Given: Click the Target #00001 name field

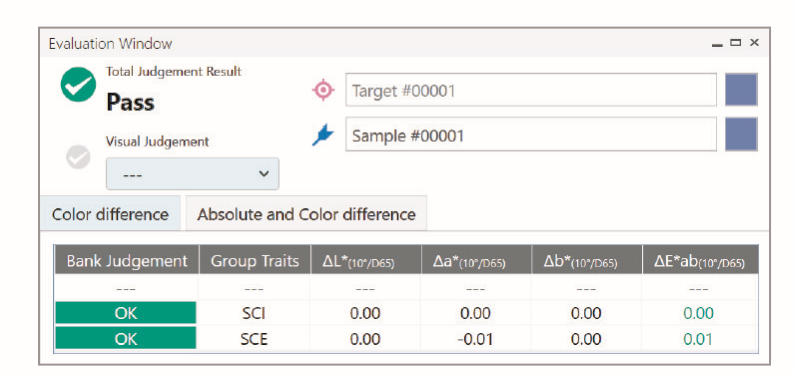Looking at the screenshot, I should point(531,90).
